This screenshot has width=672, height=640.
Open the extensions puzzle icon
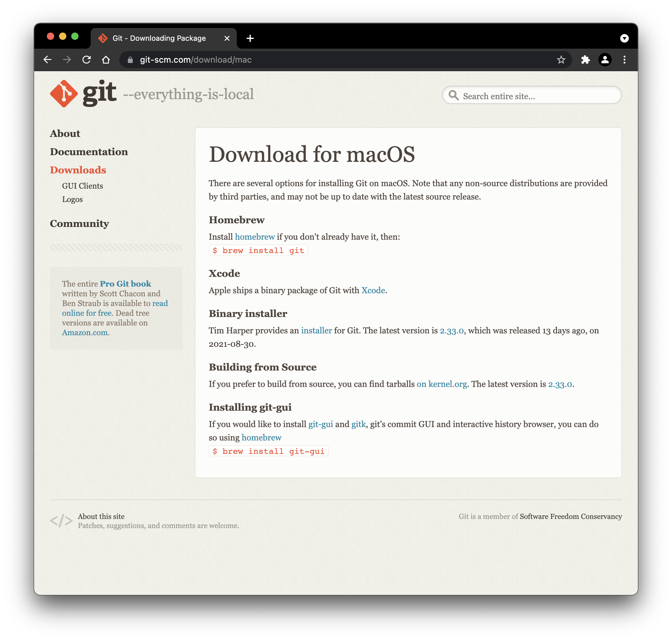tap(585, 60)
